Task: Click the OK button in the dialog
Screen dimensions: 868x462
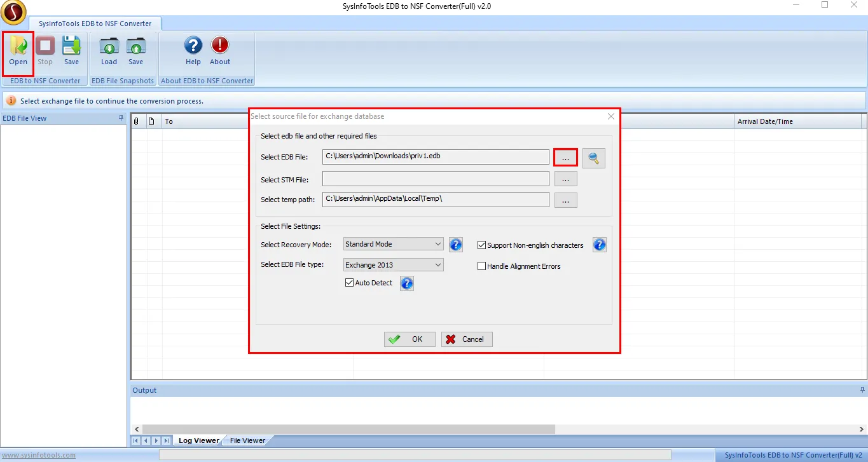Action: pyautogui.click(x=410, y=339)
